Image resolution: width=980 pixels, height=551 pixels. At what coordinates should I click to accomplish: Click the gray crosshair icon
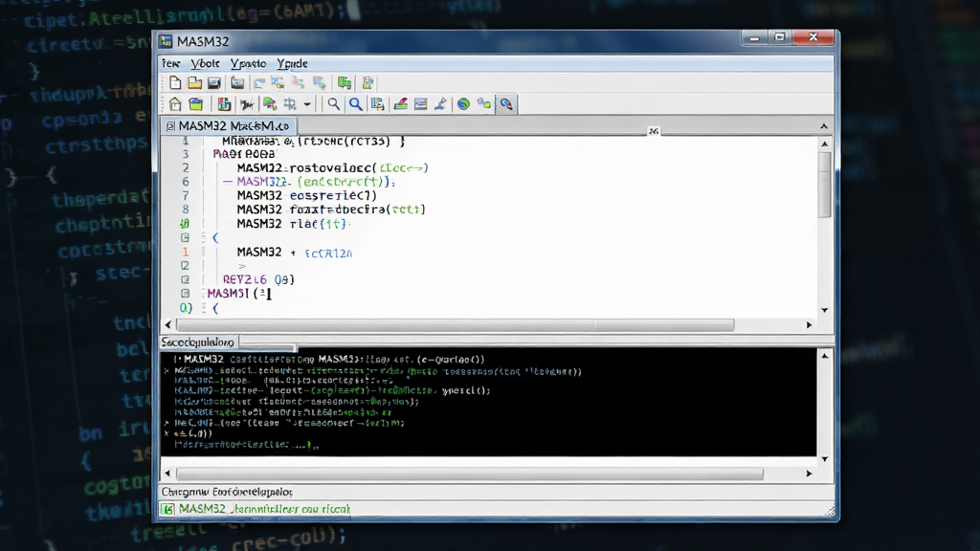click(290, 104)
